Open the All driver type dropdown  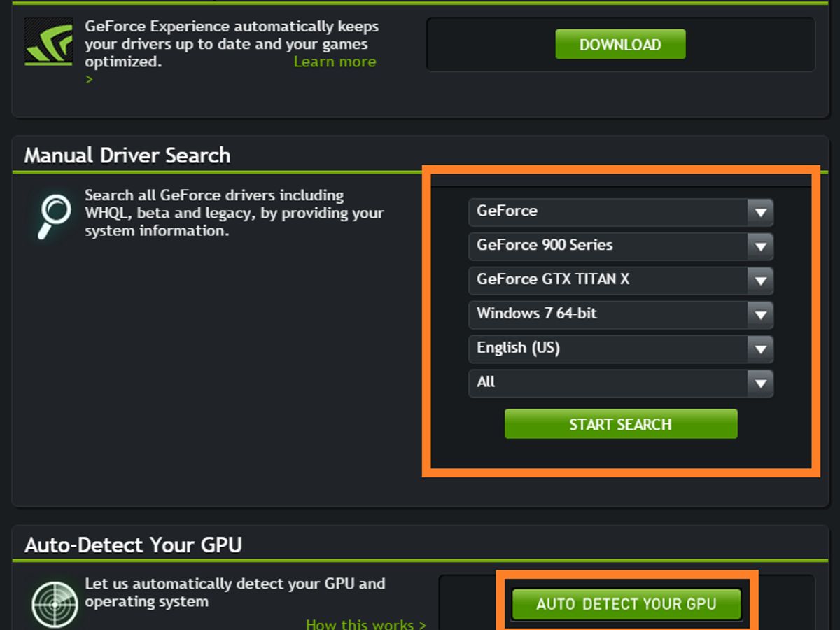[x=621, y=383]
